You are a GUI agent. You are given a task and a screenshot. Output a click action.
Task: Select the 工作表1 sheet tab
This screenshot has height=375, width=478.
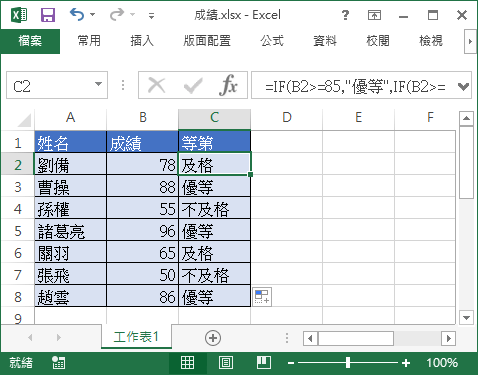click(x=136, y=337)
